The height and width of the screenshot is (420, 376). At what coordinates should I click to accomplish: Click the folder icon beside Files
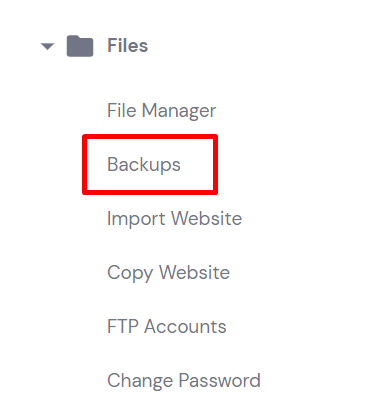[80, 46]
